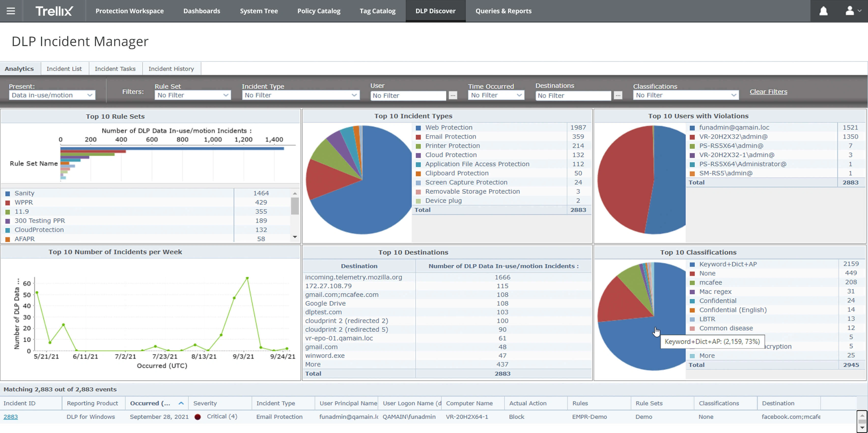Screen dimensions: 868x433
Task: Click the Rule Sets list scroll-down arrow
Action: (295, 237)
